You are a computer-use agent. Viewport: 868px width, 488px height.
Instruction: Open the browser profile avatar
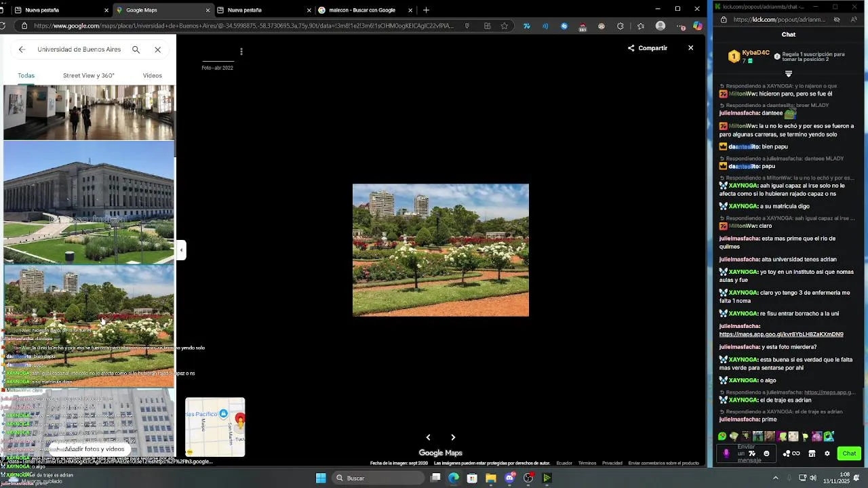click(x=660, y=26)
